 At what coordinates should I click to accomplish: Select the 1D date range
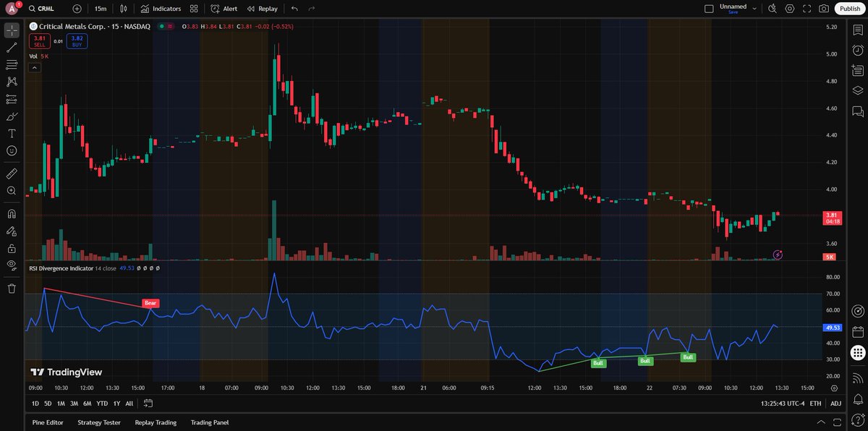coord(35,404)
